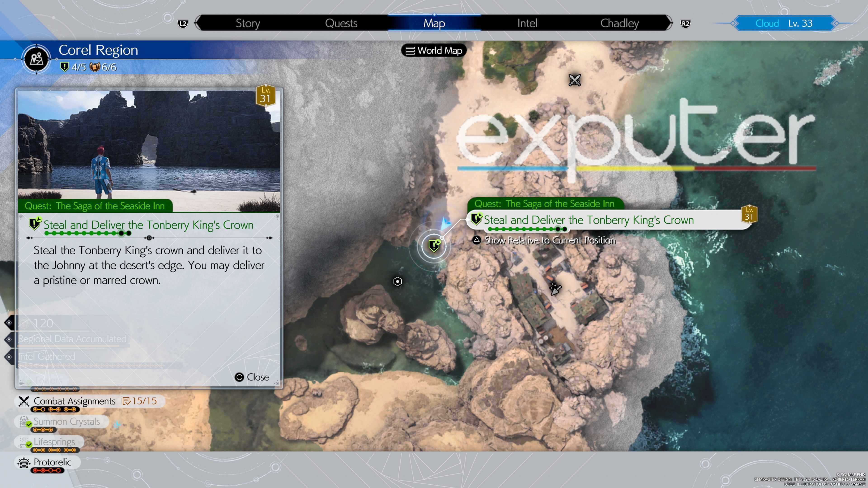This screenshot has height=488, width=868.
Task: Click the circle button icon beside Close
Action: coord(239,377)
